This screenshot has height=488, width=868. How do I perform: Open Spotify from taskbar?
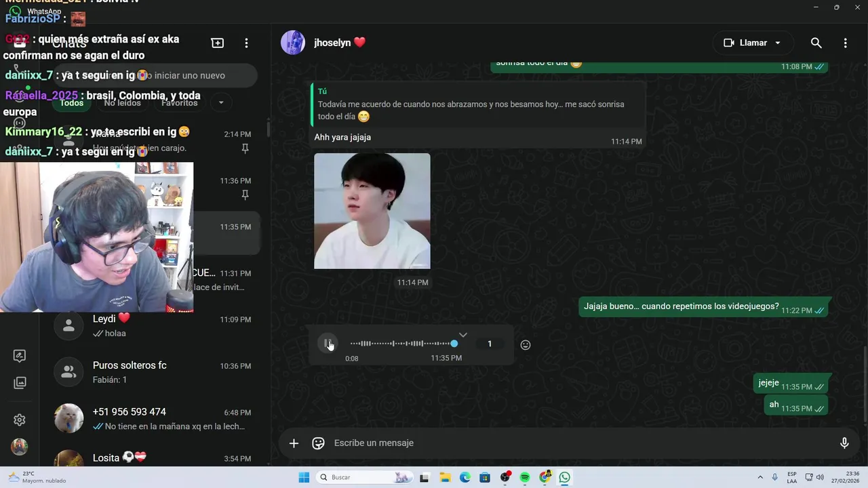525,477
